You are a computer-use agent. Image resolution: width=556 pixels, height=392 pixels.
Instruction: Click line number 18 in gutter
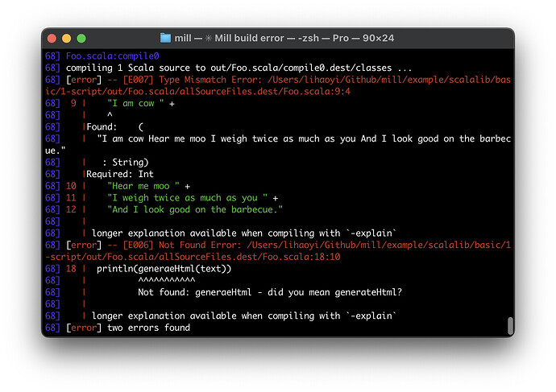[x=71, y=269]
